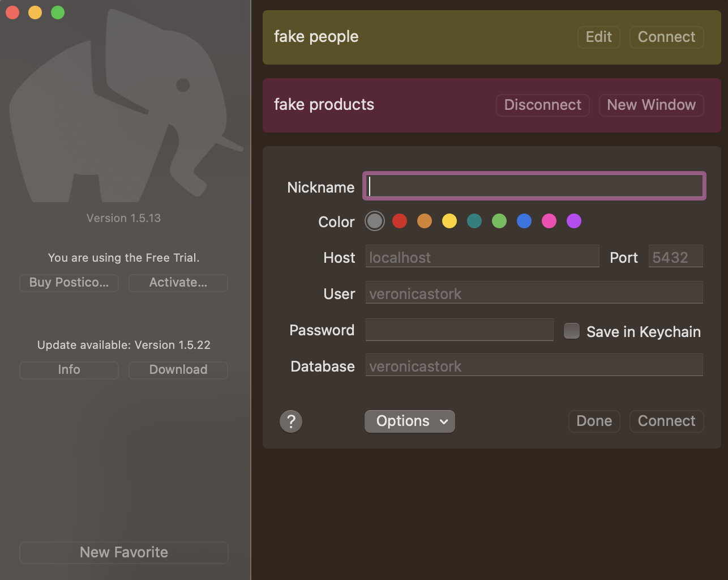Screen dimensions: 728x580
Task: Choose the pink color swatch
Action: (549, 221)
